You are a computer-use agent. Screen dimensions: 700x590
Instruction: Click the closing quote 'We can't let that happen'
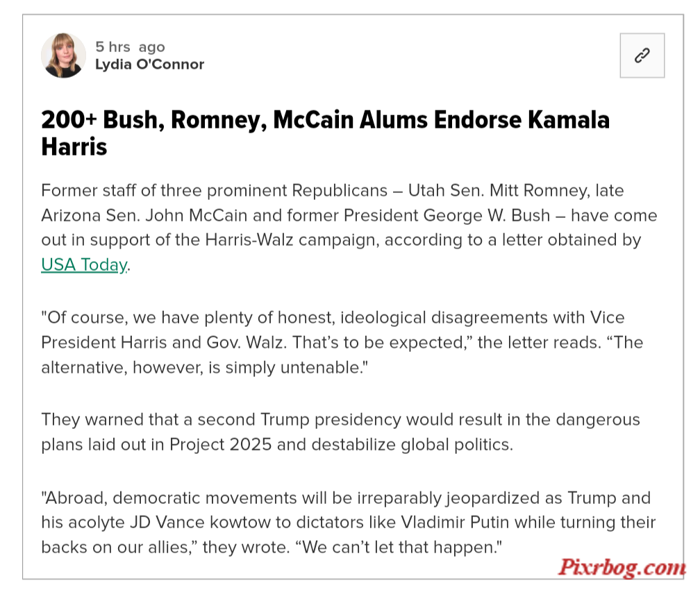pos(398,548)
